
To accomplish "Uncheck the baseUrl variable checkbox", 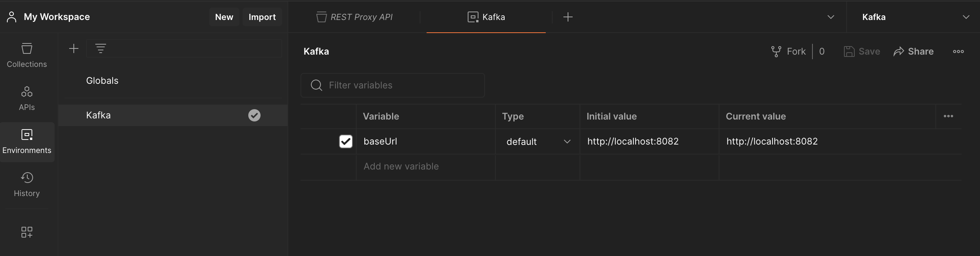I will coord(345,141).
